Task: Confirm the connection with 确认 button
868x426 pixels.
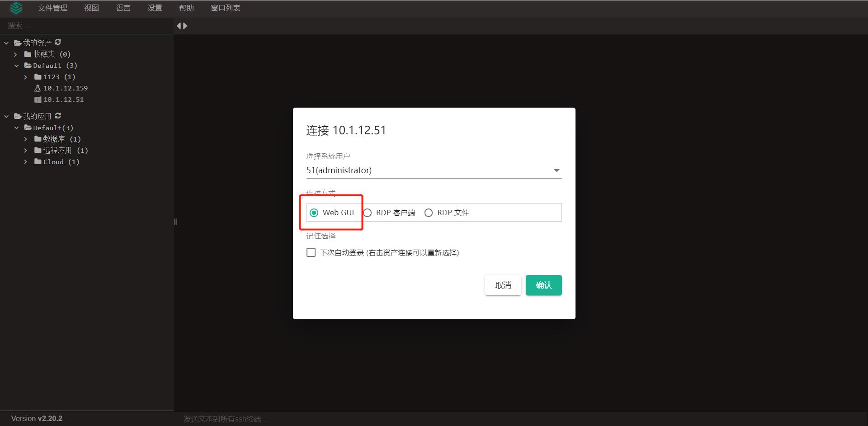Action: [543, 285]
